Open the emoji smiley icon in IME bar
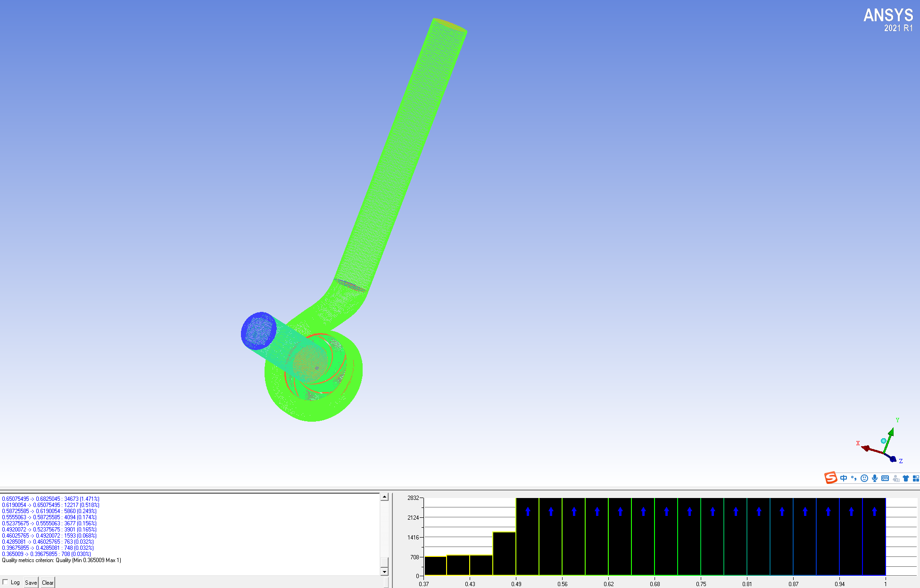The width and height of the screenshot is (920, 588). coord(864,478)
